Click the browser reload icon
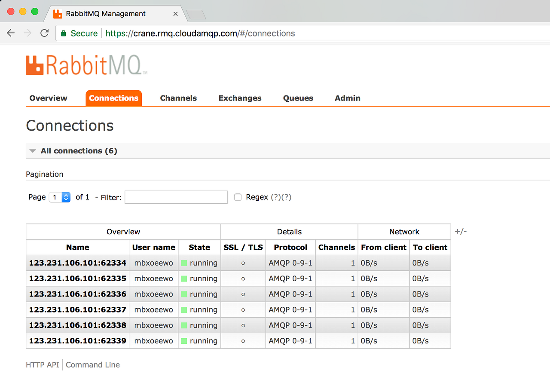The height and width of the screenshot is (392, 550). click(x=44, y=33)
